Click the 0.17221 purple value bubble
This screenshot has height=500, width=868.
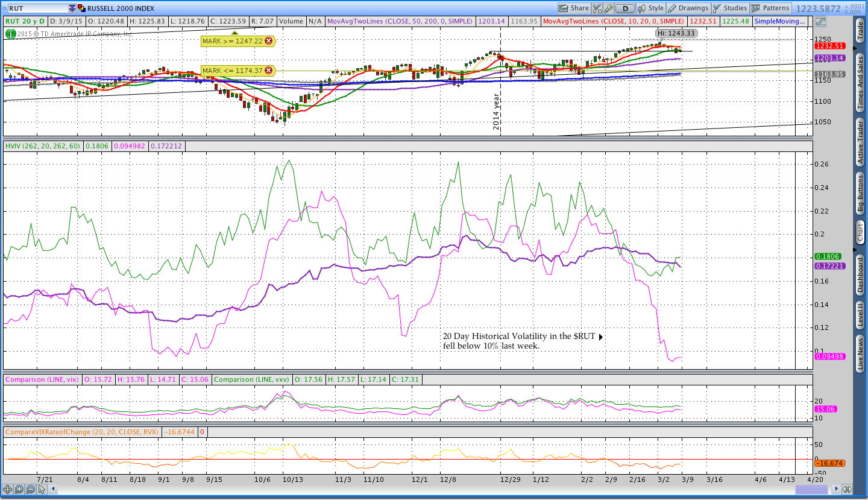(x=829, y=266)
